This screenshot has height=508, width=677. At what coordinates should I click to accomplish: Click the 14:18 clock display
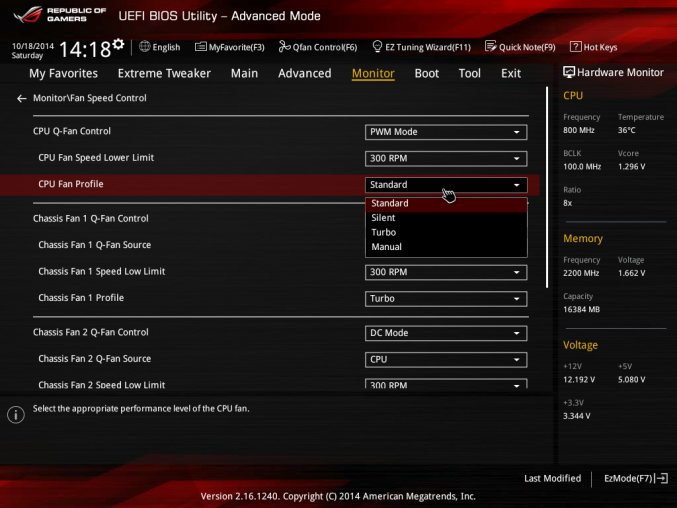click(85, 49)
